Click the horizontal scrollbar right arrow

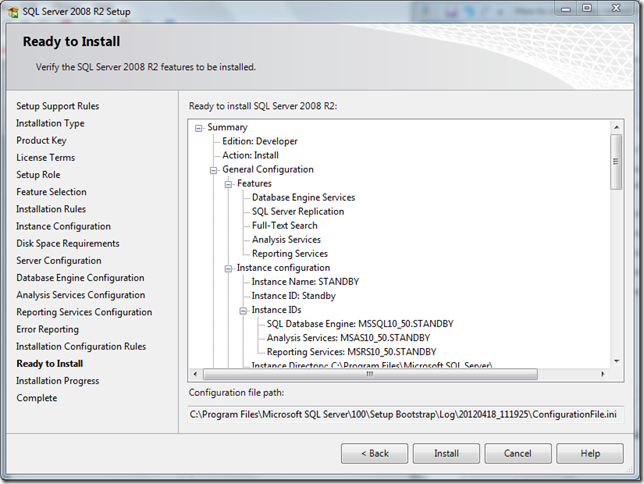tap(603, 374)
